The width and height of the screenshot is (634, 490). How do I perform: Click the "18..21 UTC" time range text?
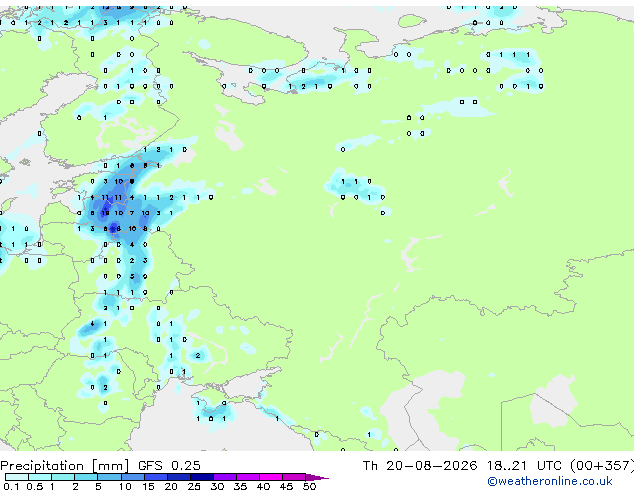coord(524,466)
